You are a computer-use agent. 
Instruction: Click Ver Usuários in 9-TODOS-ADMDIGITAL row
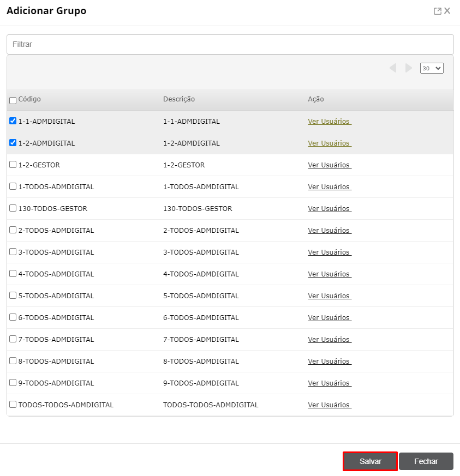click(330, 383)
